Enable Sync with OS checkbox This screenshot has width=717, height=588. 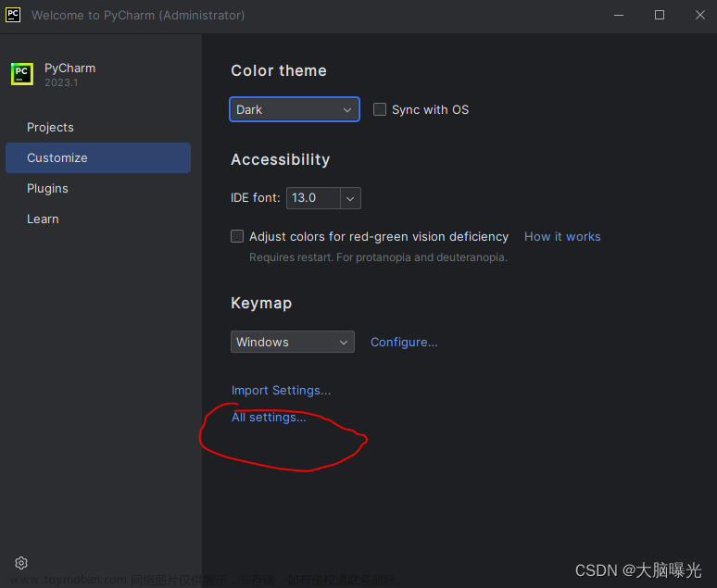(380, 109)
